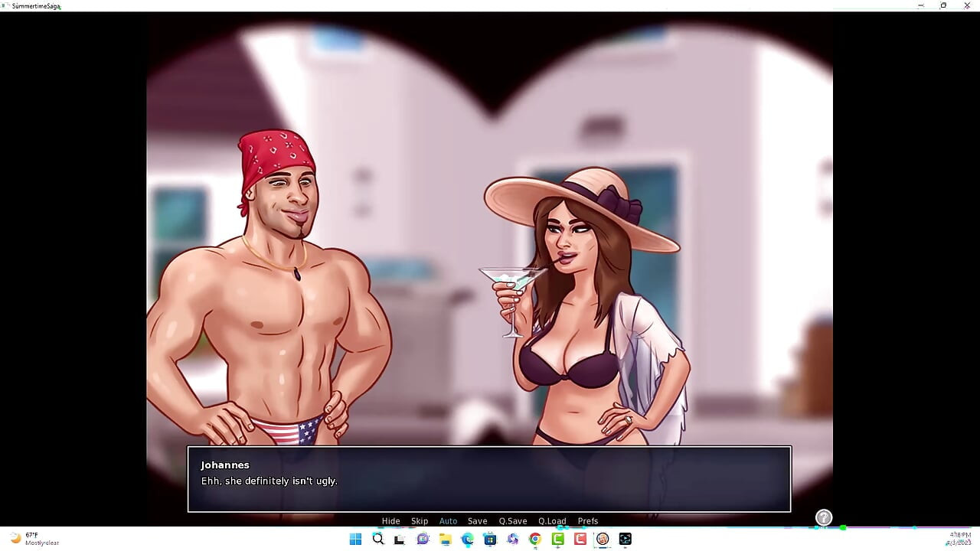
Task: Toggle Auto-forward mode
Action: pyautogui.click(x=448, y=521)
